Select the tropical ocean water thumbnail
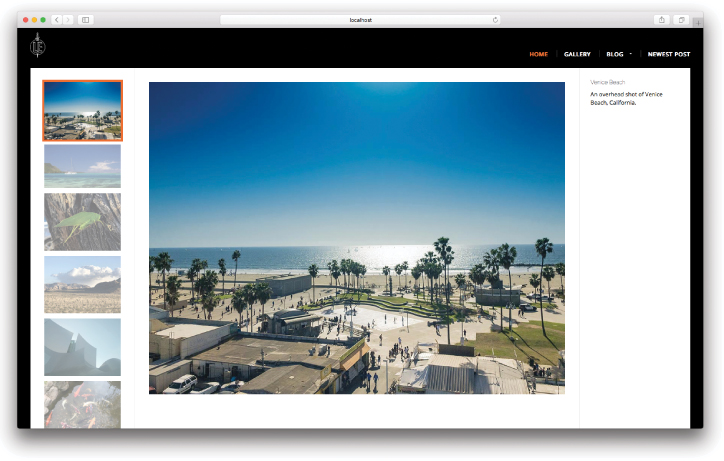 click(x=82, y=166)
